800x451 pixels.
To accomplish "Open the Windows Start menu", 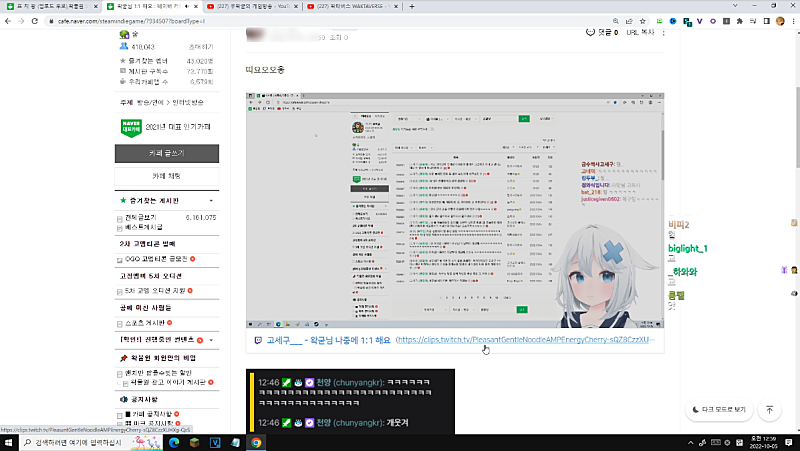I will [x=8, y=442].
